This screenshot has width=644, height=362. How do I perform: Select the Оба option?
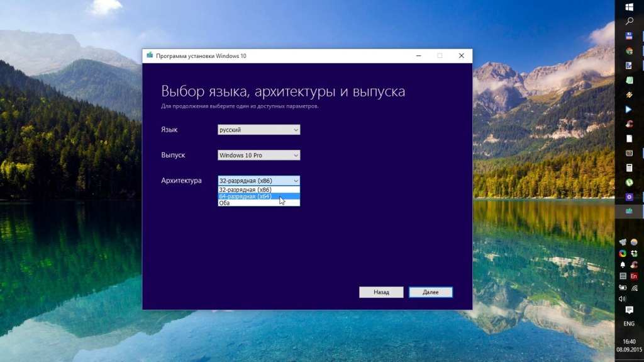tap(258, 203)
